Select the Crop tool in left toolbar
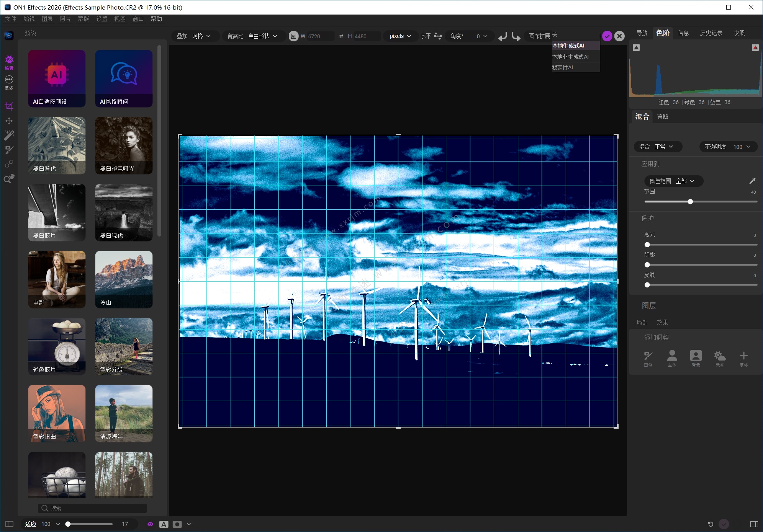The width and height of the screenshot is (763, 532). click(9, 106)
